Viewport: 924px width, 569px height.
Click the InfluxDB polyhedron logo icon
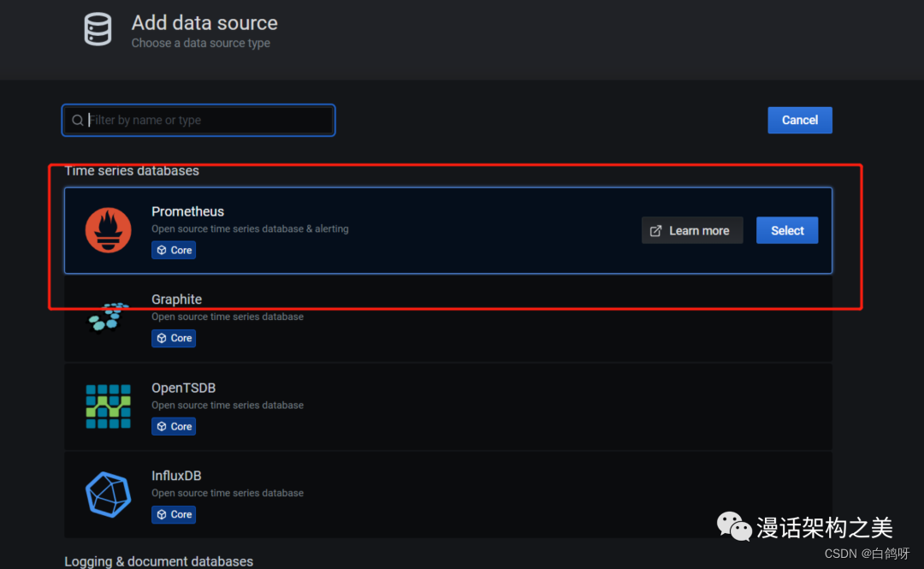[x=108, y=494]
